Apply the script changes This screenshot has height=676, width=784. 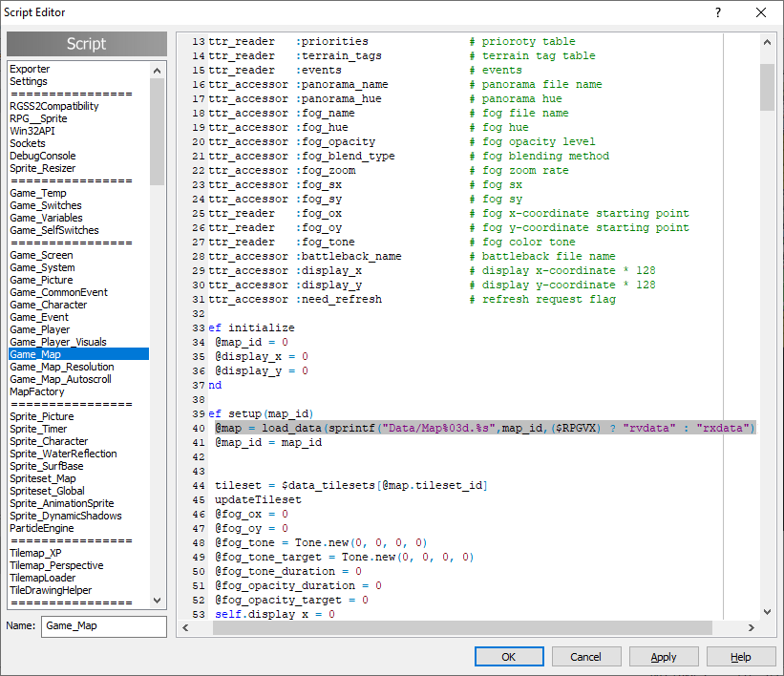tap(664, 657)
